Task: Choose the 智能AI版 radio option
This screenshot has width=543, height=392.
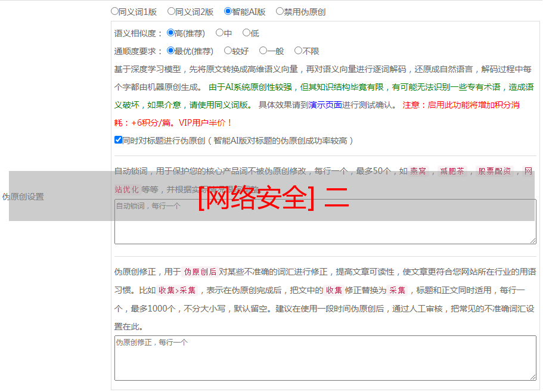Action: (228, 11)
